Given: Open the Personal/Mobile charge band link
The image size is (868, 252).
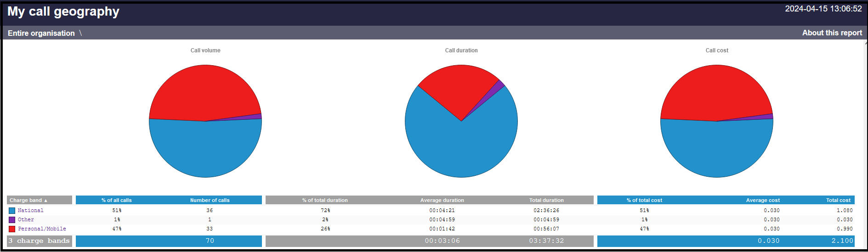Looking at the screenshot, I should (x=42, y=229).
